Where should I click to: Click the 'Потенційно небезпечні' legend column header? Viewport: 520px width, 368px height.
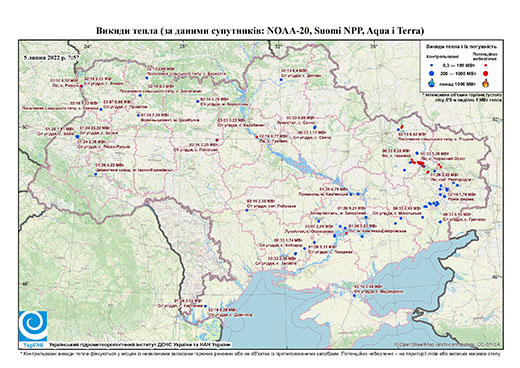(x=485, y=56)
